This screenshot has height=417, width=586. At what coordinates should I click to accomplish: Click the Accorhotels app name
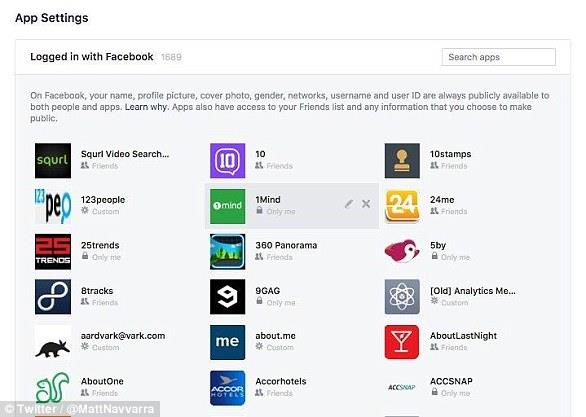click(x=281, y=382)
